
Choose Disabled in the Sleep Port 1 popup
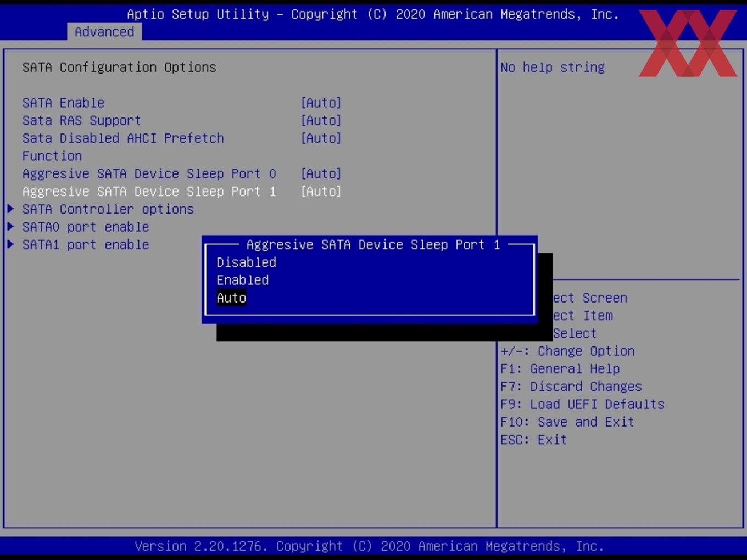point(246,262)
